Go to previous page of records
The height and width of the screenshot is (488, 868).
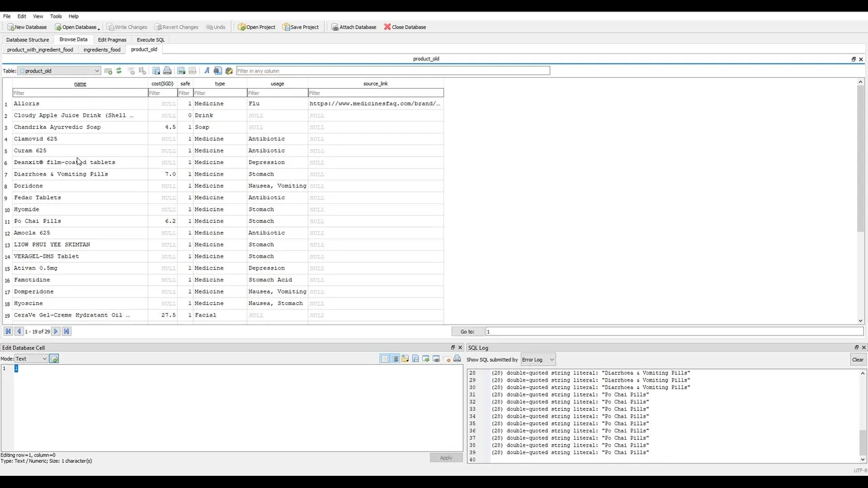[18, 331]
